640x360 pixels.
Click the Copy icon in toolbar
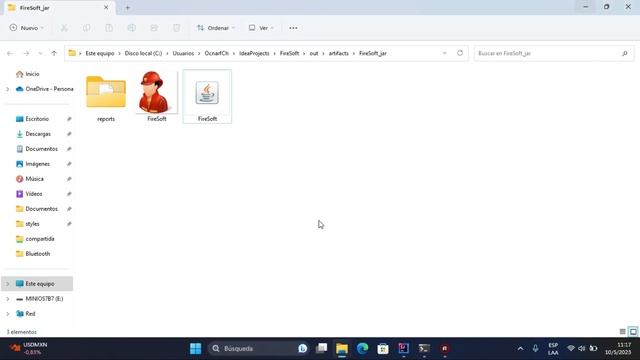[x=87, y=28]
